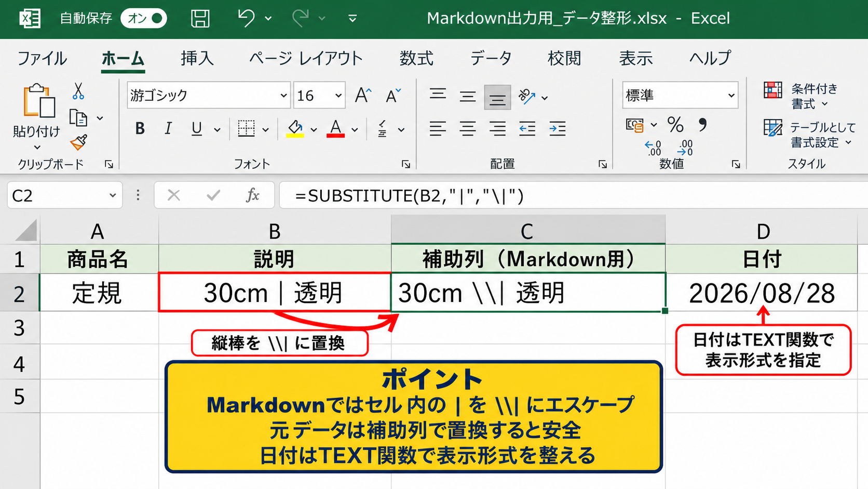Click the Borders grid icon
The width and height of the screenshot is (868, 489).
(246, 128)
